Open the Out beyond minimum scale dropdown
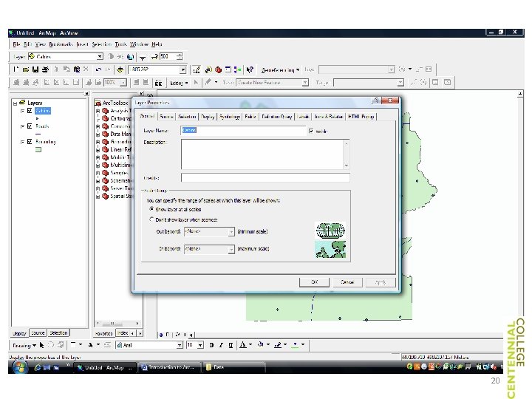Screen dimensions: 532x399 [x=231, y=232]
